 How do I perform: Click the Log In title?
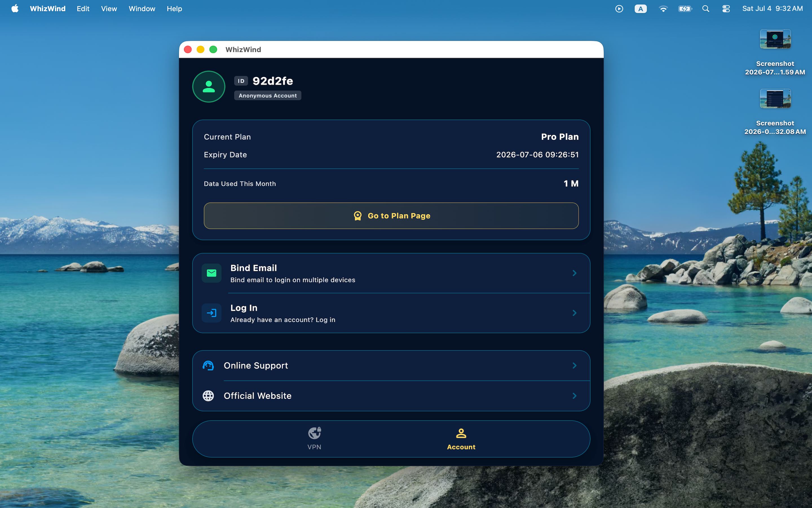click(x=244, y=308)
